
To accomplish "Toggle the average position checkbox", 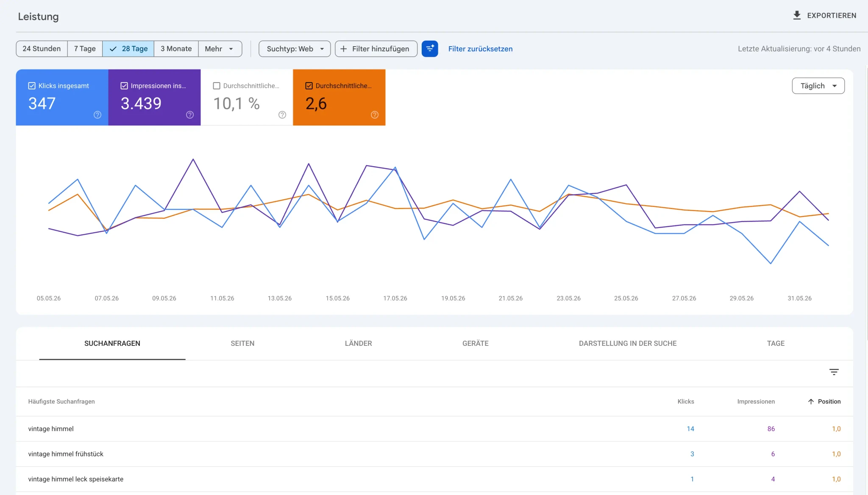I will pos(309,86).
